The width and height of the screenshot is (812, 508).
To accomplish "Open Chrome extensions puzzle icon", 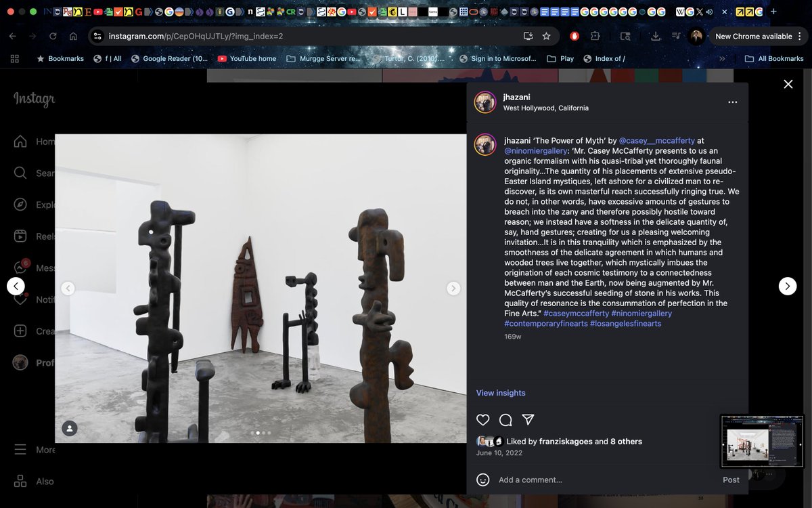I will (x=595, y=36).
